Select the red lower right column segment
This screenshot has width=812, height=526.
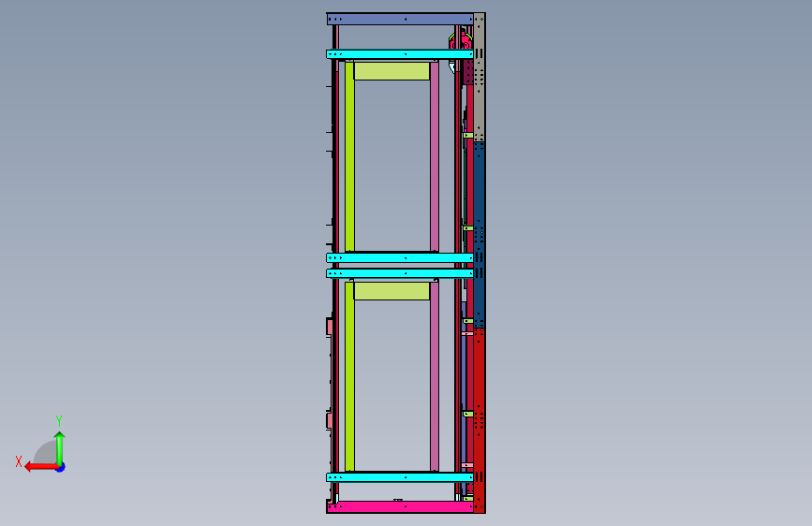(480, 420)
